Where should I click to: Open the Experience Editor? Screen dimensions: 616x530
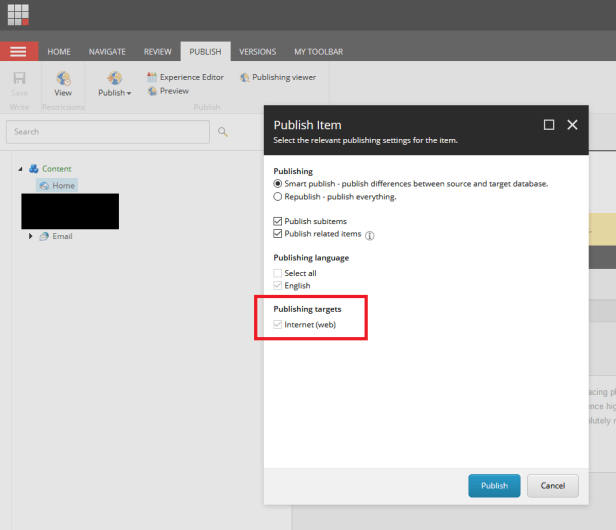(x=185, y=77)
